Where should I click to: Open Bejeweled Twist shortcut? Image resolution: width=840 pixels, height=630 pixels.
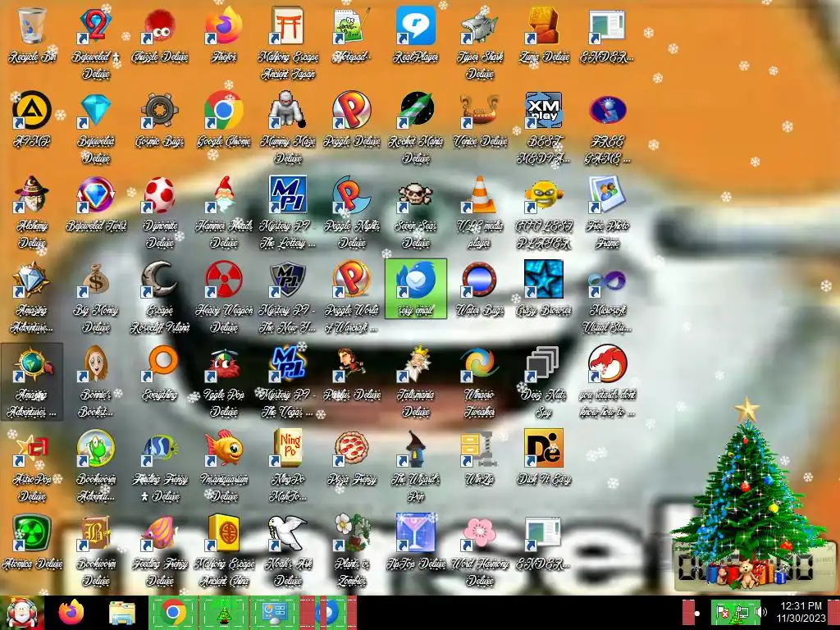(x=96, y=204)
